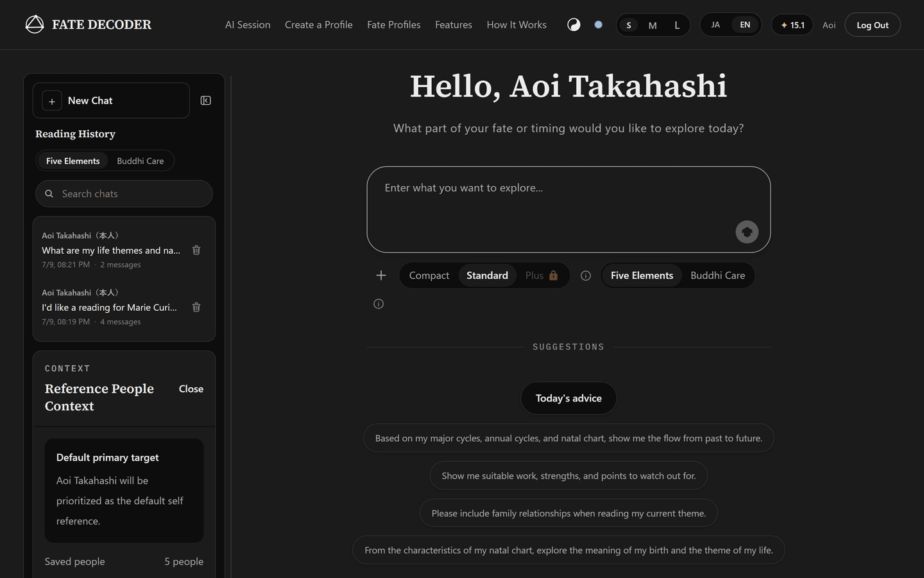
Task: Click the plus attach icon below input
Action: tap(381, 275)
